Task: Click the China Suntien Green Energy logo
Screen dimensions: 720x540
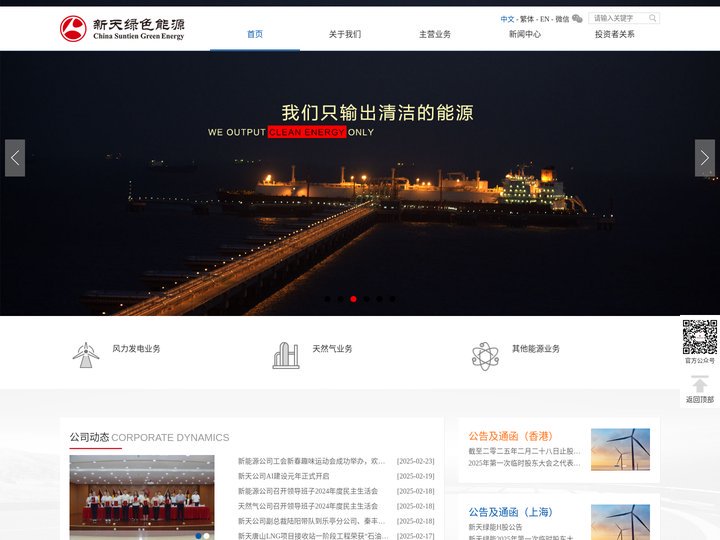Action: tap(122, 29)
